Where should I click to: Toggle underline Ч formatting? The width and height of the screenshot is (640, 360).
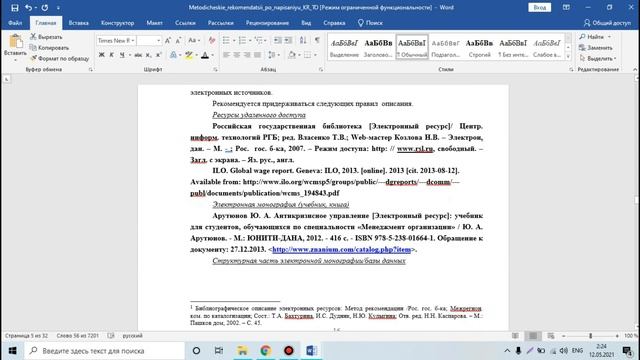coord(122,55)
